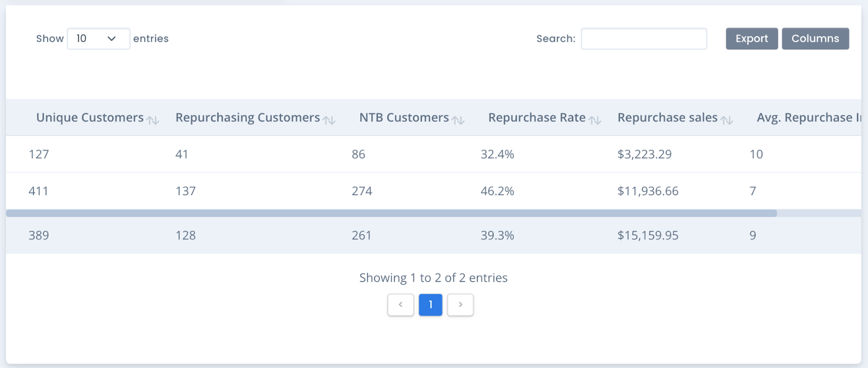Open the Show entries count dropdown

(98, 38)
